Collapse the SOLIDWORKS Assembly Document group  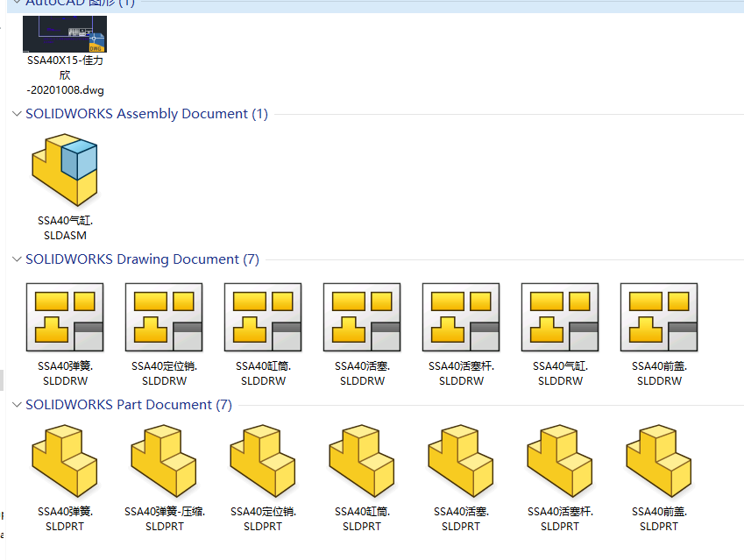click(17, 114)
